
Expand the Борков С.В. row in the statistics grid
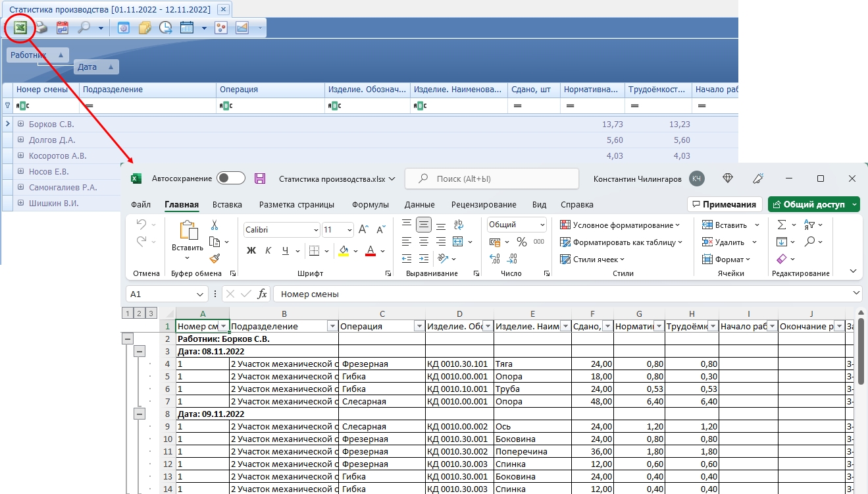click(x=21, y=124)
